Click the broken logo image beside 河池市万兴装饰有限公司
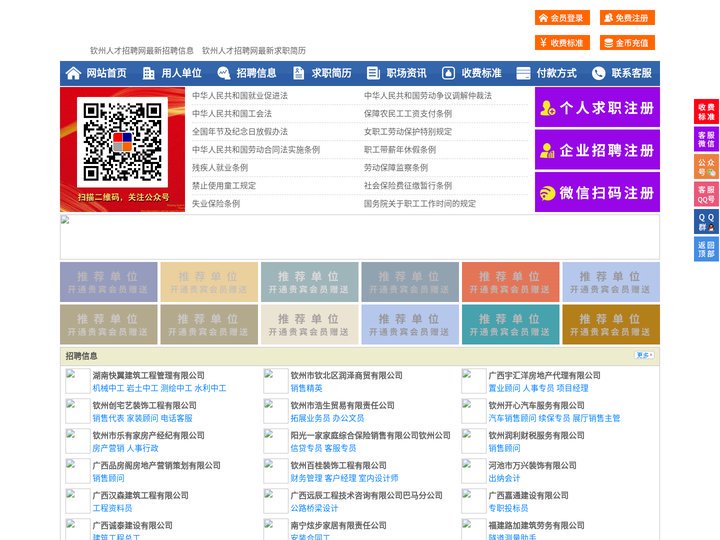720x540 pixels. click(x=473, y=471)
